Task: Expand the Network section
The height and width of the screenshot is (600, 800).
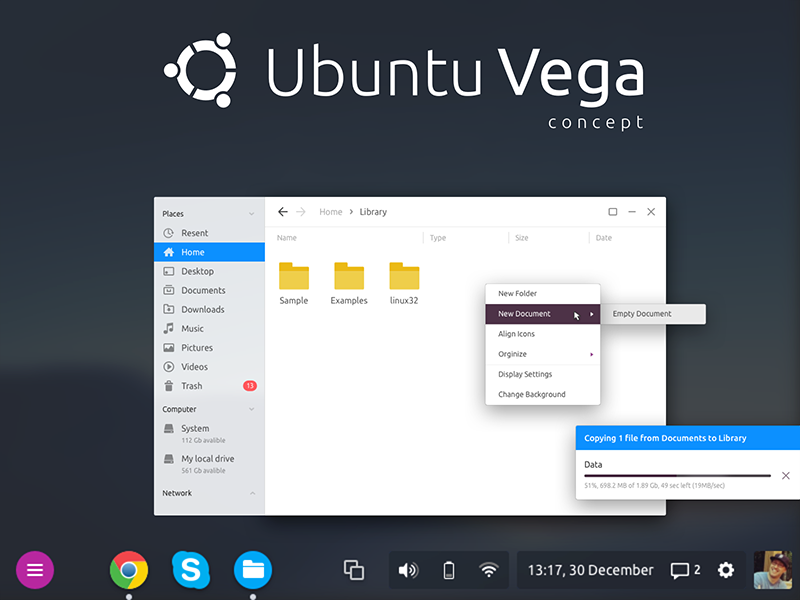Action: 253,492
